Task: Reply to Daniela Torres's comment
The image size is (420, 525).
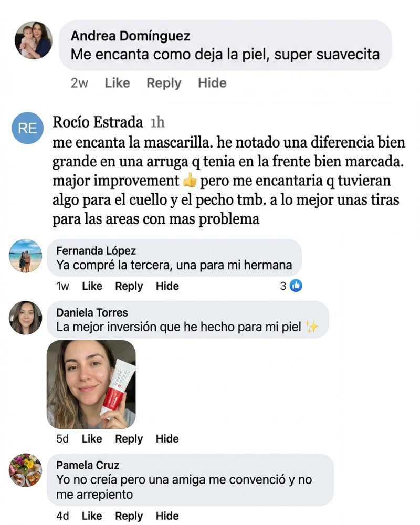Action: [x=129, y=439]
